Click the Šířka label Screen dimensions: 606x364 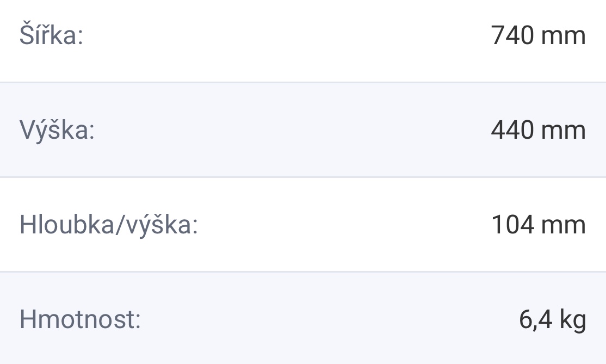coord(51,36)
